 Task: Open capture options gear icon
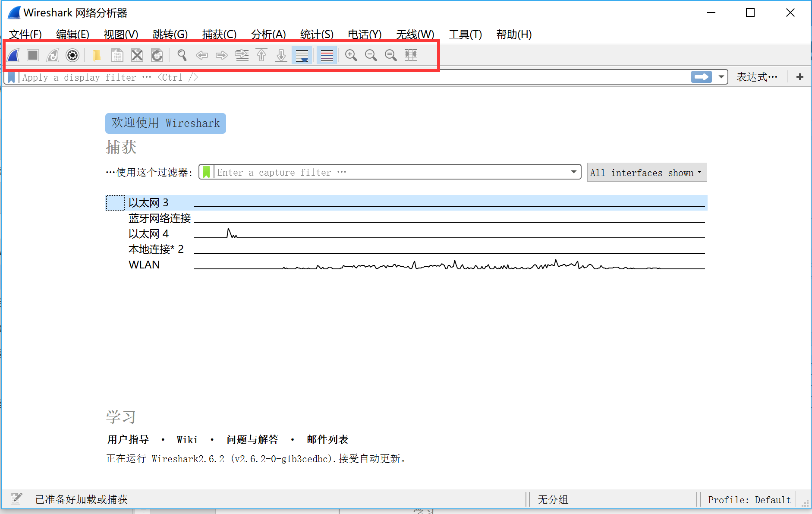[72, 55]
